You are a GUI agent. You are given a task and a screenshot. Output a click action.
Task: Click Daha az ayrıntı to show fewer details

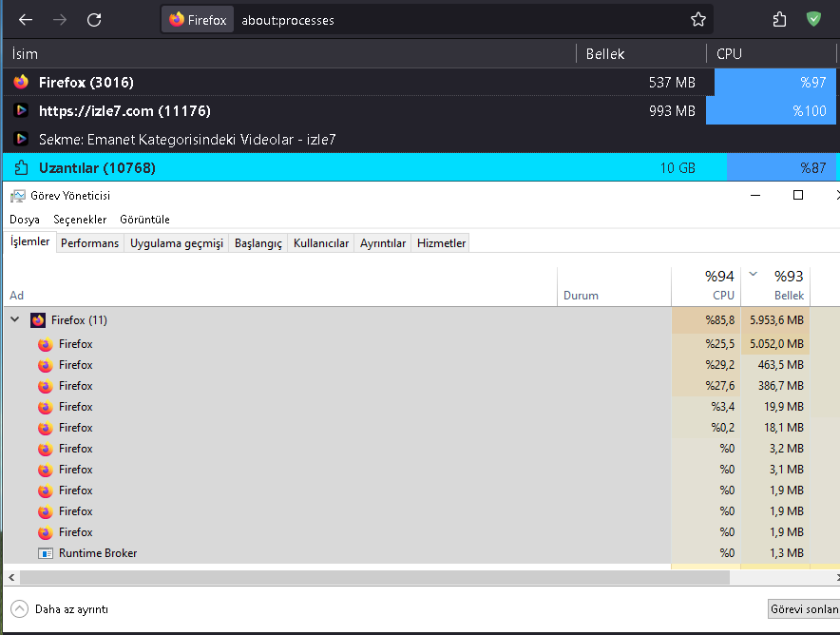click(73, 608)
